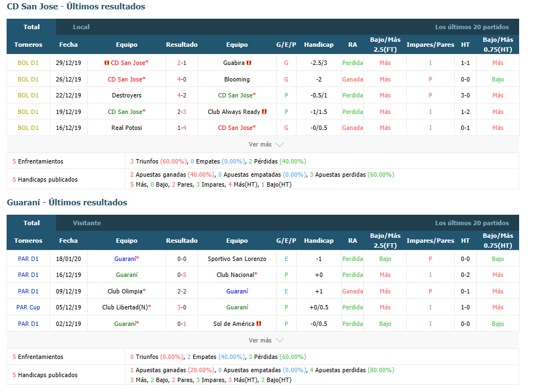Open Destroyers team link

[x=127, y=95]
